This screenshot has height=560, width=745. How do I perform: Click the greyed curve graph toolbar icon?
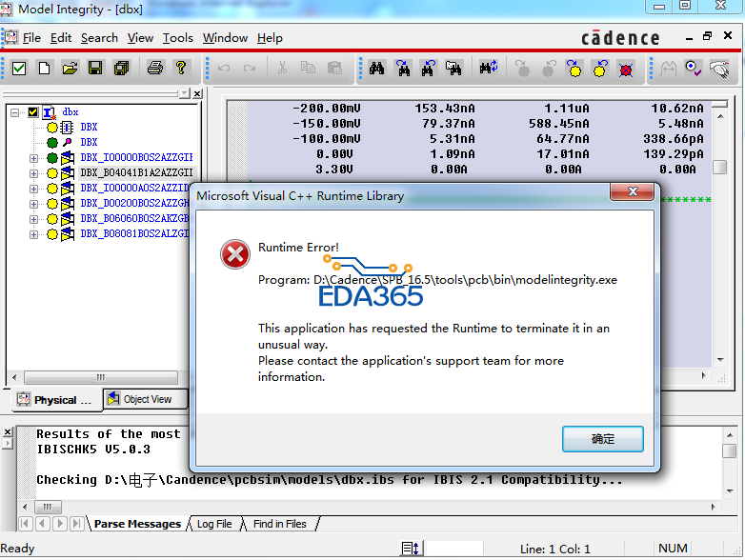[x=668, y=69]
